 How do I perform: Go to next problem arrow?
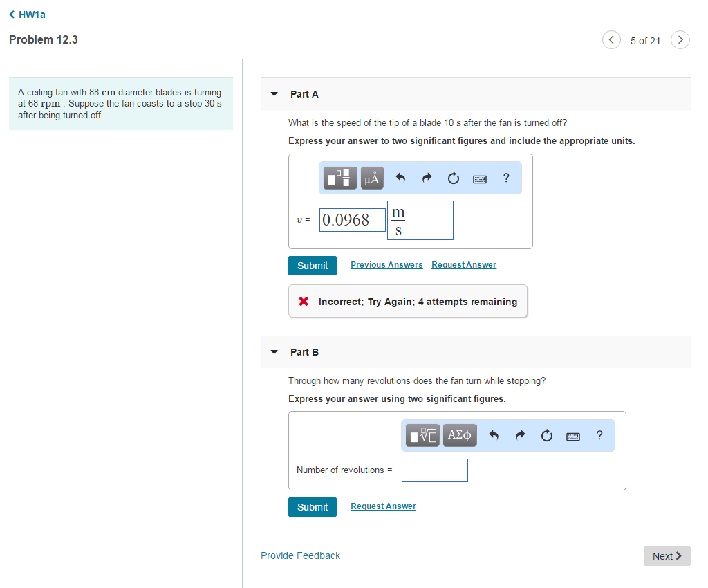[x=680, y=39]
